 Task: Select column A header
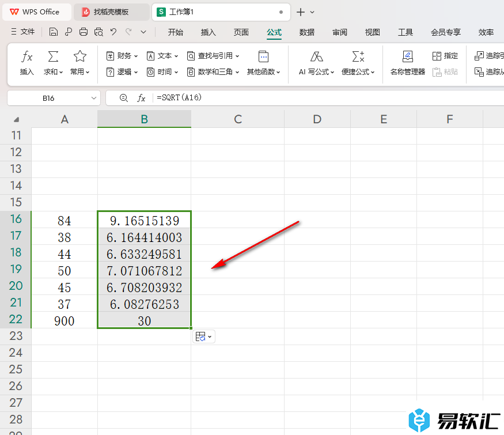click(x=65, y=119)
